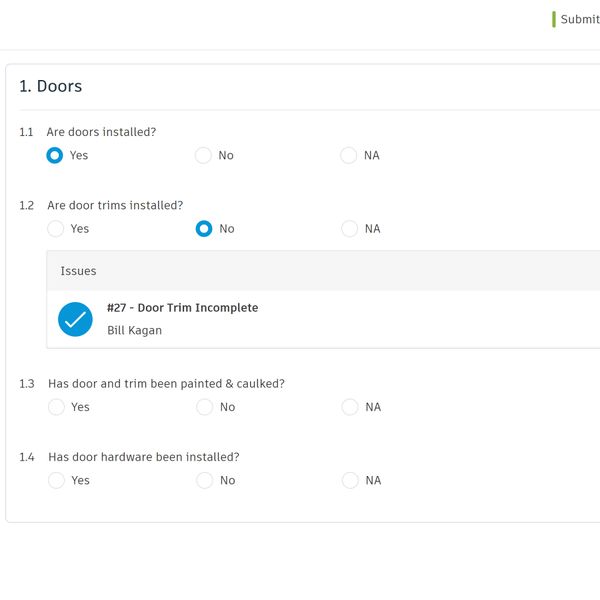Click the '1. Doors' section header
This screenshot has height=600, width=600.
pyautogui.click(x=51, y=86)
